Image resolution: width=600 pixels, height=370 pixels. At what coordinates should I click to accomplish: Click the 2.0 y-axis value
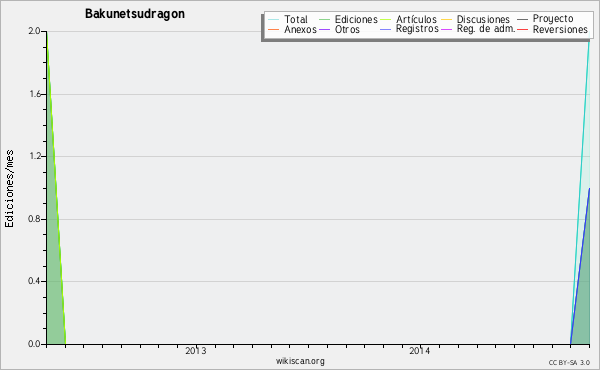(x=34, y=31)
